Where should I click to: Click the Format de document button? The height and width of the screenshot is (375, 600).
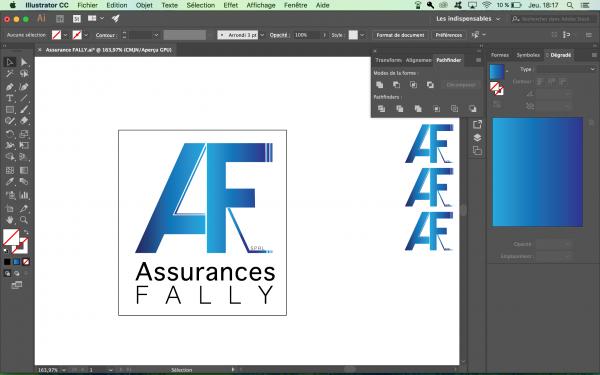pyautogui.click(x=400, y=35)
